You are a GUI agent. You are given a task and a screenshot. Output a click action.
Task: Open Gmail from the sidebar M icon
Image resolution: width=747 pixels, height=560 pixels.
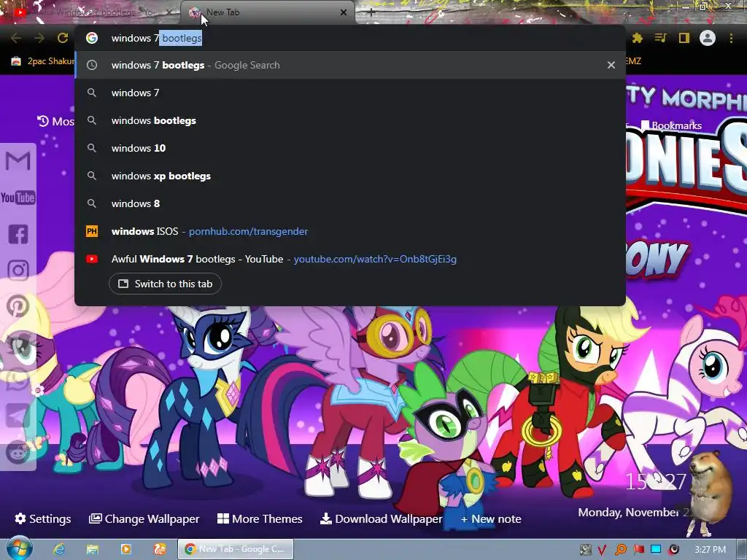pos(18,161)
